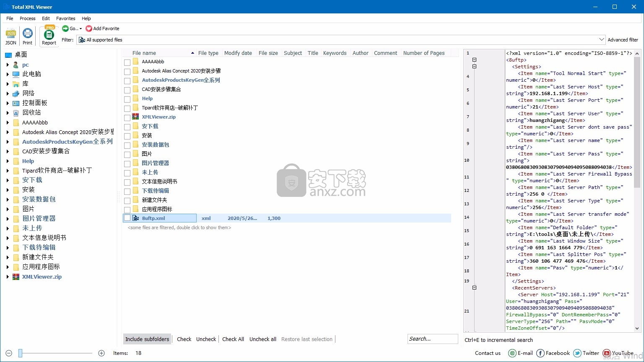Click the green Go arrow icon
The height and width of the screenshot is (362, 644).
[65, 28]
